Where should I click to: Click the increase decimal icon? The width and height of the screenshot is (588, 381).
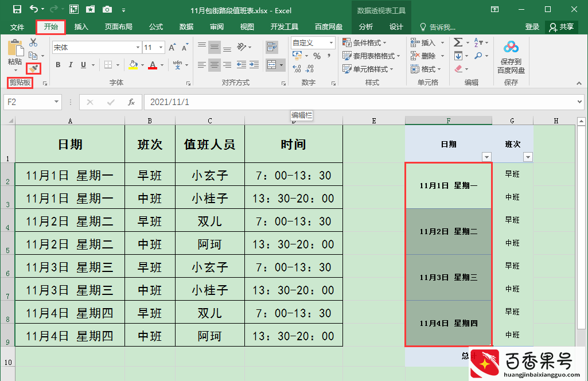point(297,69)
